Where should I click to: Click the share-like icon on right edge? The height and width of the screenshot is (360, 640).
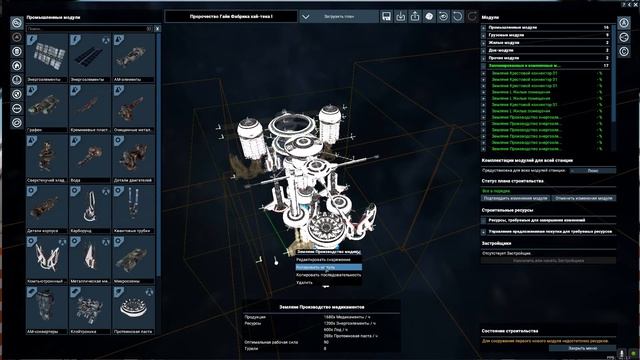pos(624,37)
